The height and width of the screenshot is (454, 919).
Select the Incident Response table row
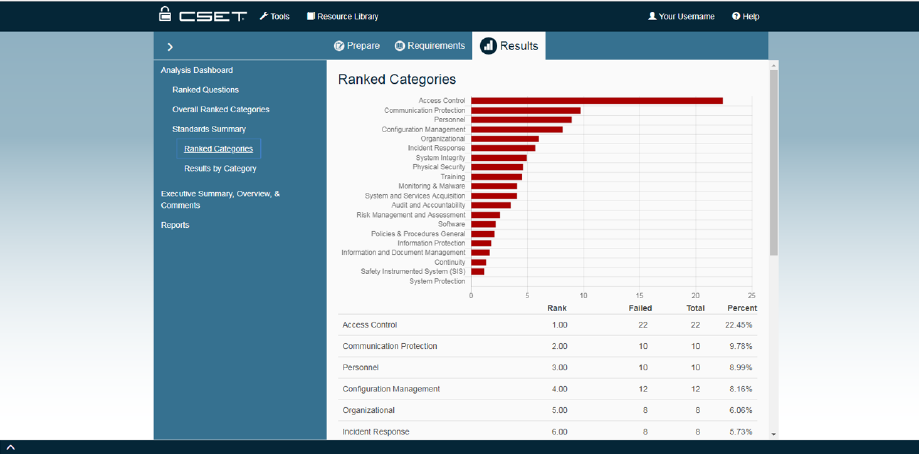pos(549,430)
